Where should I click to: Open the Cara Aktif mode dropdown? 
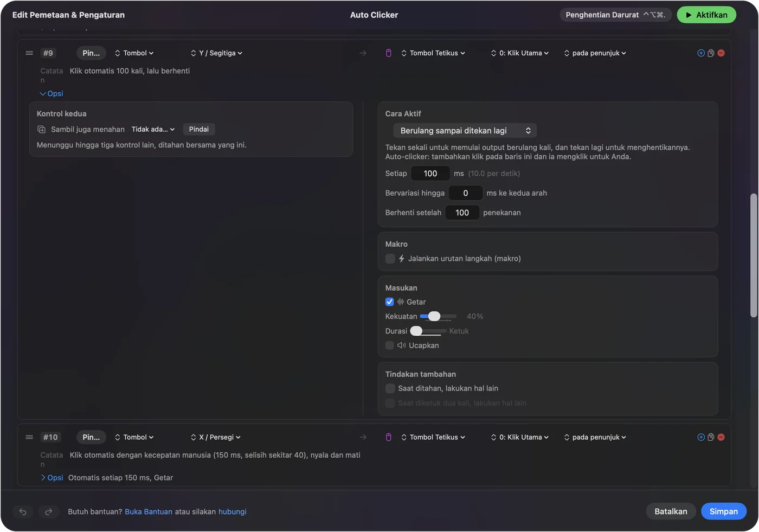coord(465,131)
